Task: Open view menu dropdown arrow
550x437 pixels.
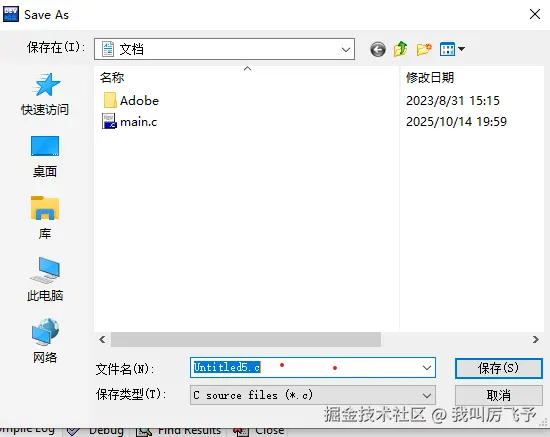Action: [x=462, y=49]
